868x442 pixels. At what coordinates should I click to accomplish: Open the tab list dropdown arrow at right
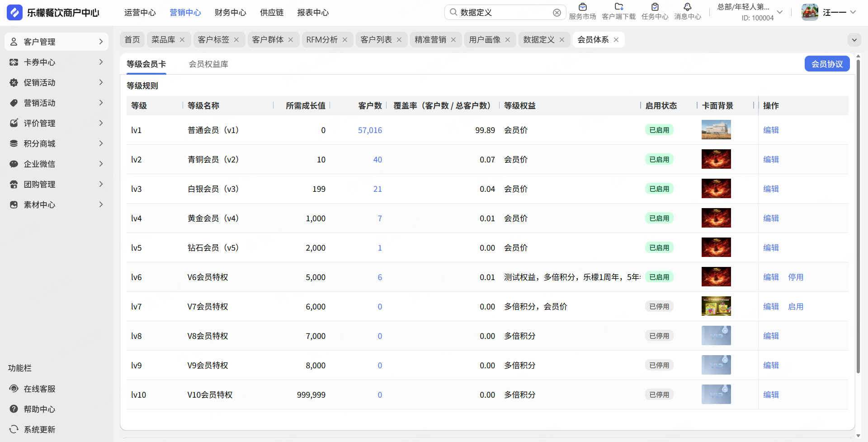[854, 40]
